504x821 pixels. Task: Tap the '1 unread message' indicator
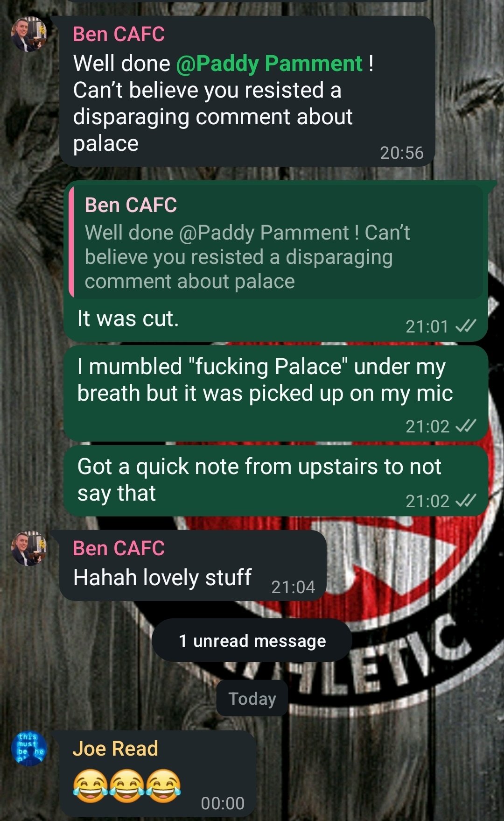tap(252, 640)
